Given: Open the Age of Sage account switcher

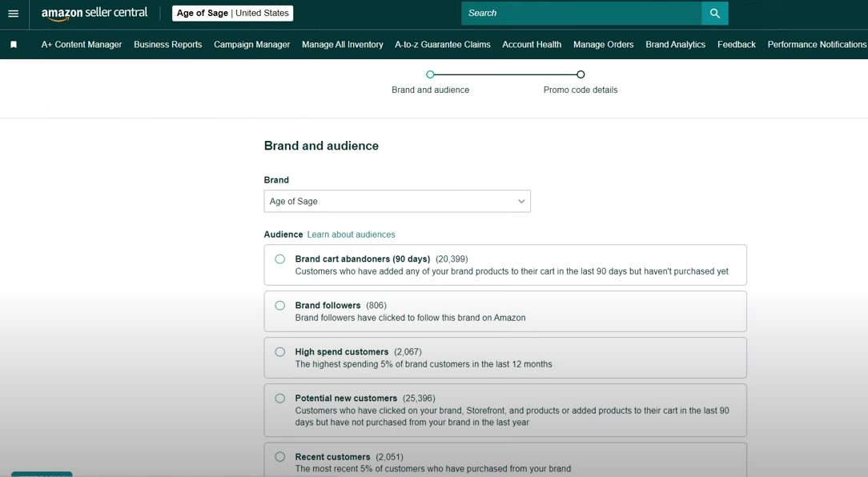Looking at the screenshot, I should tap(232, 14).
